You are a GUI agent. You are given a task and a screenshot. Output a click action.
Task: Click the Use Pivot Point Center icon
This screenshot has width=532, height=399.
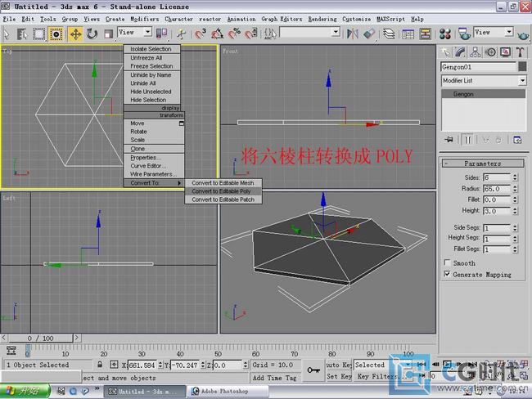pos(161,34)
